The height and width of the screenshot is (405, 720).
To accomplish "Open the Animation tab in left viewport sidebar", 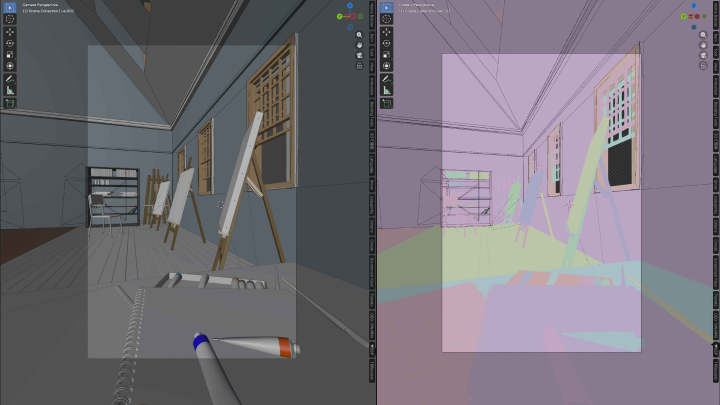I will (x=371, y=87).
